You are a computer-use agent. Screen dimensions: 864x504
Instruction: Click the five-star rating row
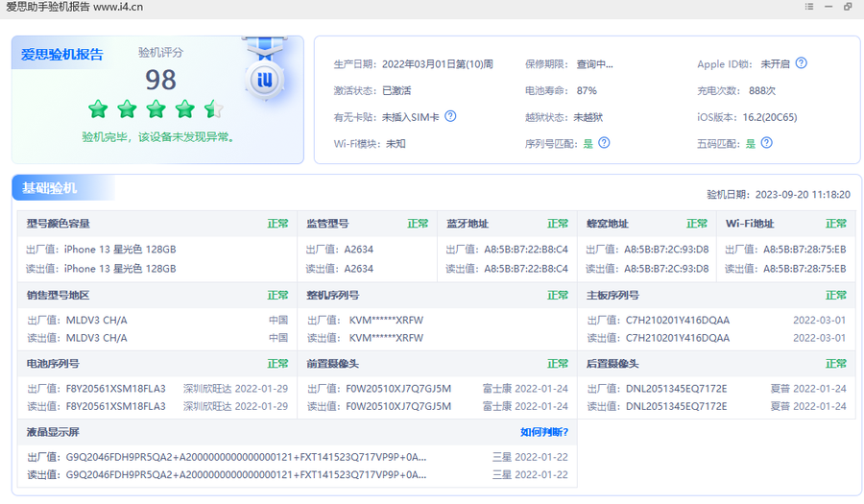coord(156,109)
